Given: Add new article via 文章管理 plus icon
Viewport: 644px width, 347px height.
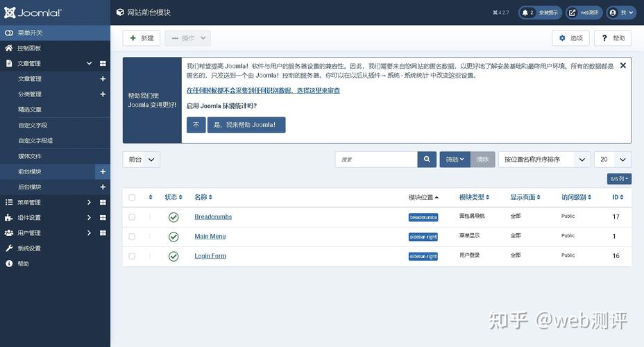Looking at the screenshot, I should [x=103, y=79].
